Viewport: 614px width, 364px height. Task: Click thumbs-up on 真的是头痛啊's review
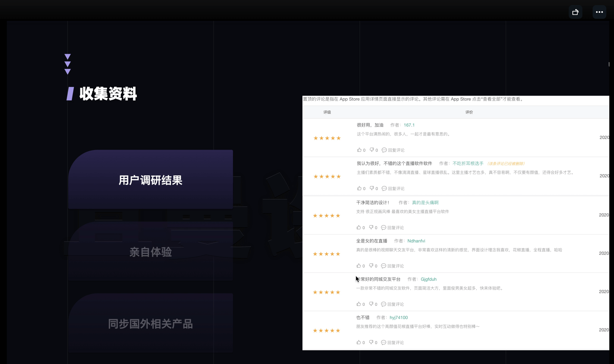[x=359, y=227]
